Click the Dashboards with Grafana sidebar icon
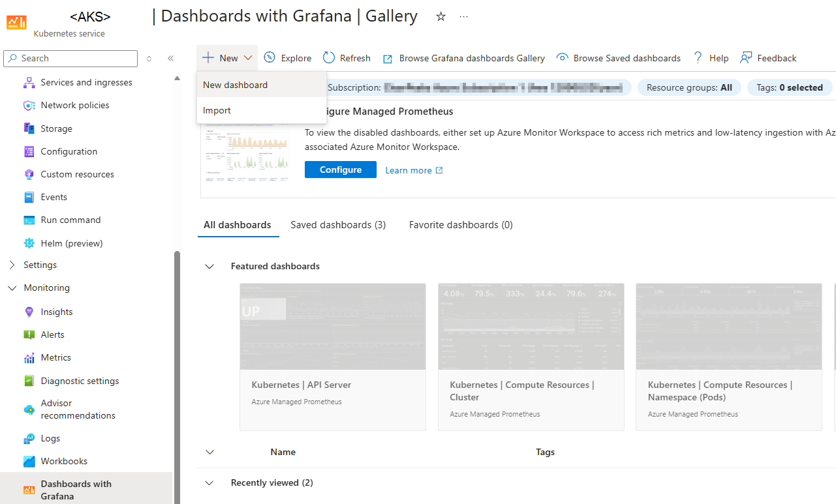Screen dimensions: 836x504 click(x=29, y=490)
